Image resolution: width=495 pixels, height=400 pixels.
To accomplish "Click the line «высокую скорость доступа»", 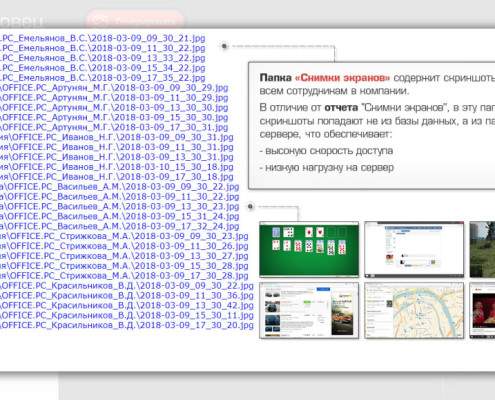I will 326,151.
